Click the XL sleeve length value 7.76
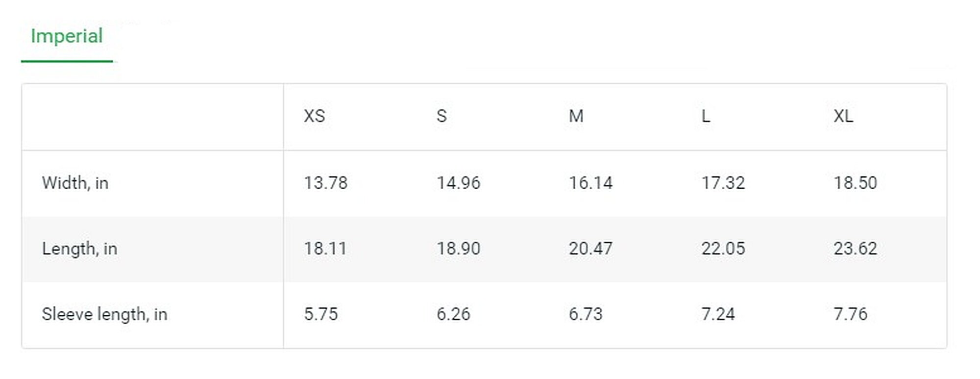 point(851,314)
